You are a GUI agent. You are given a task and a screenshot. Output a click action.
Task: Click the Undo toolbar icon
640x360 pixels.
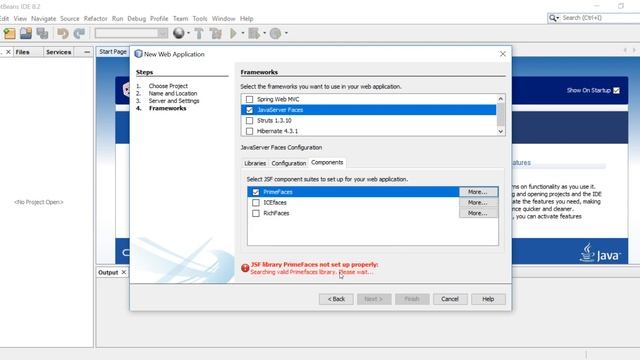(x=62, y=33)
